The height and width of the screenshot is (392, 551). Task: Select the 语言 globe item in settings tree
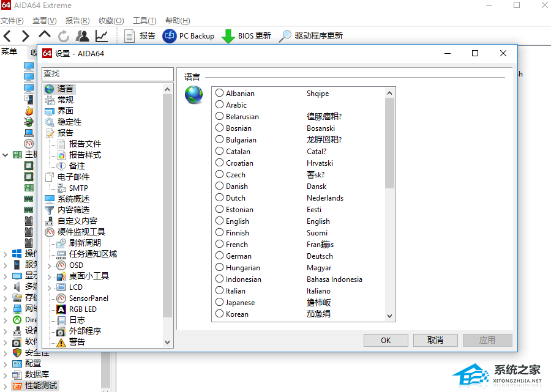59,89
